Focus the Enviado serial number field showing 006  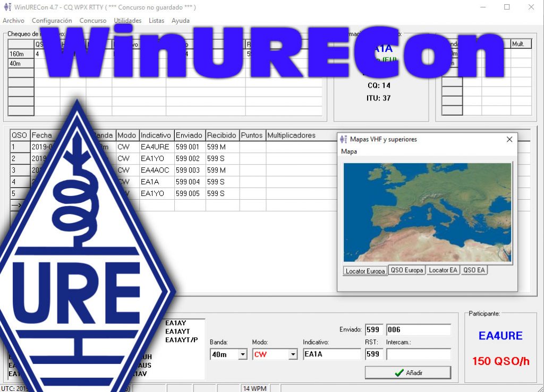pyautogui.click(x=419, y=329)
